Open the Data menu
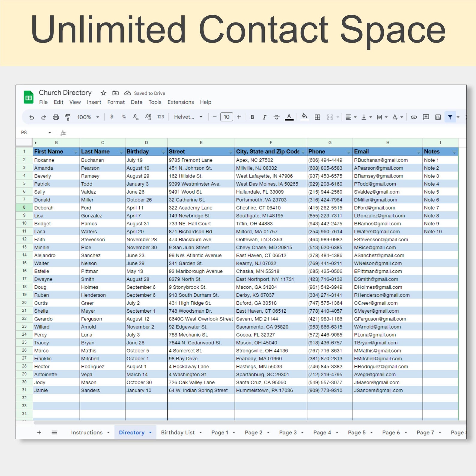Image resolution: width=476 pixels, height=476 pixels. tap(136, 102)
